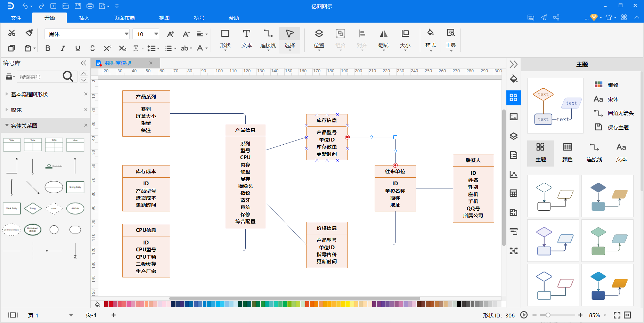Select the Format Painter icon
The height and width of the screenshot is (323, 644).
coord(29,33)
